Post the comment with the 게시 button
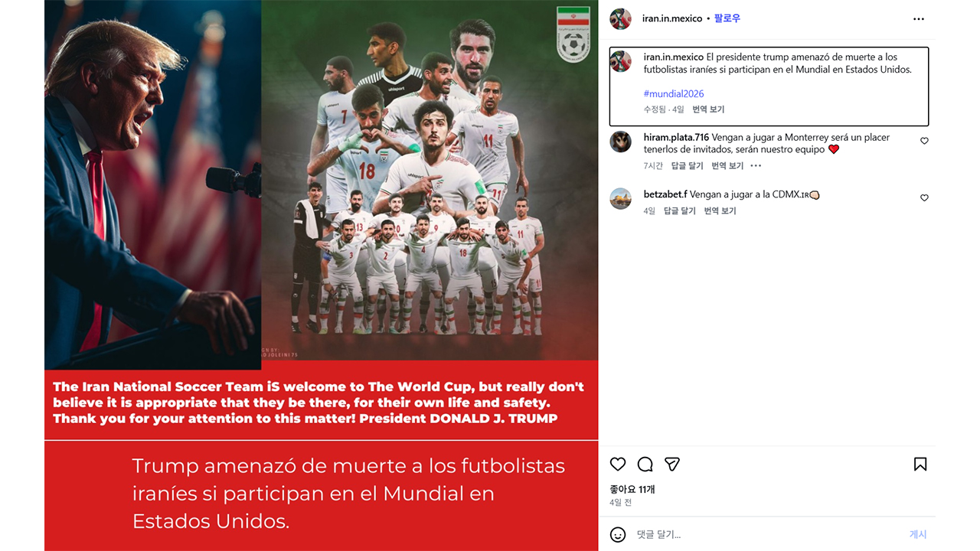Screen dimensions: 980x551 (917, 535)
